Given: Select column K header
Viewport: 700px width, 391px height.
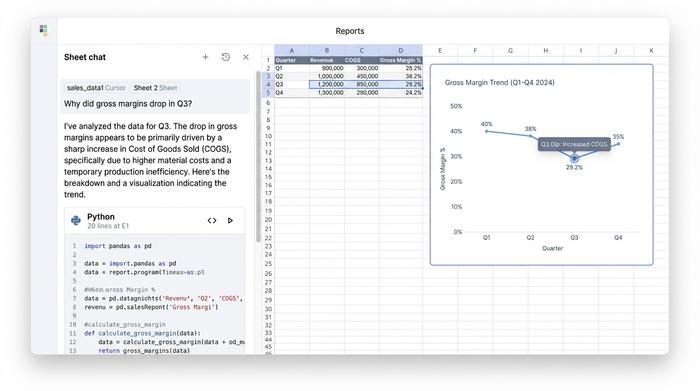Looking at the screenshot, I should pos(651,50).
